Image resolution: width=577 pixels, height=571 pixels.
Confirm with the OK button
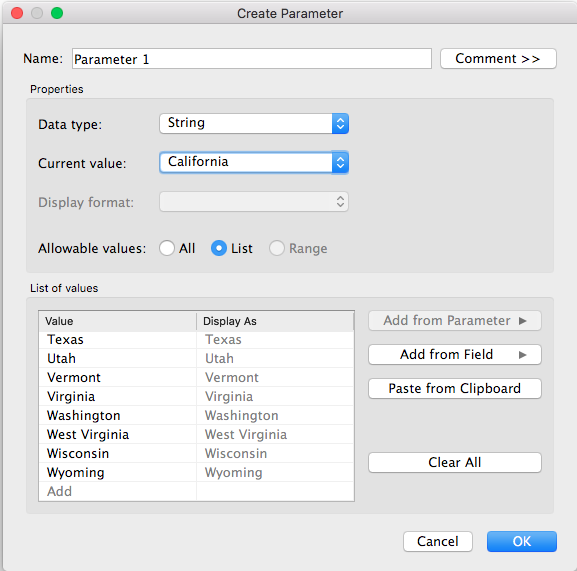click(522, 541)
